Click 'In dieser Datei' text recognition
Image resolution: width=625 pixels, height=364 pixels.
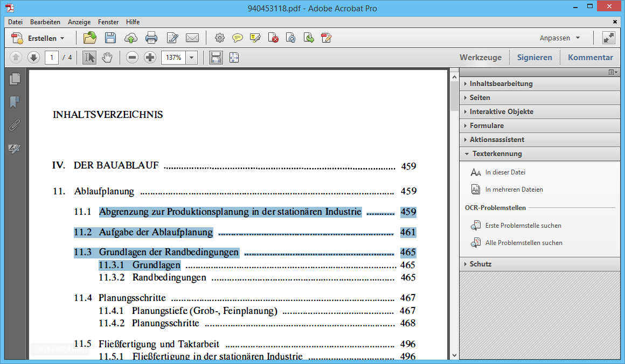pyautogui.click(x=505, y=172)
